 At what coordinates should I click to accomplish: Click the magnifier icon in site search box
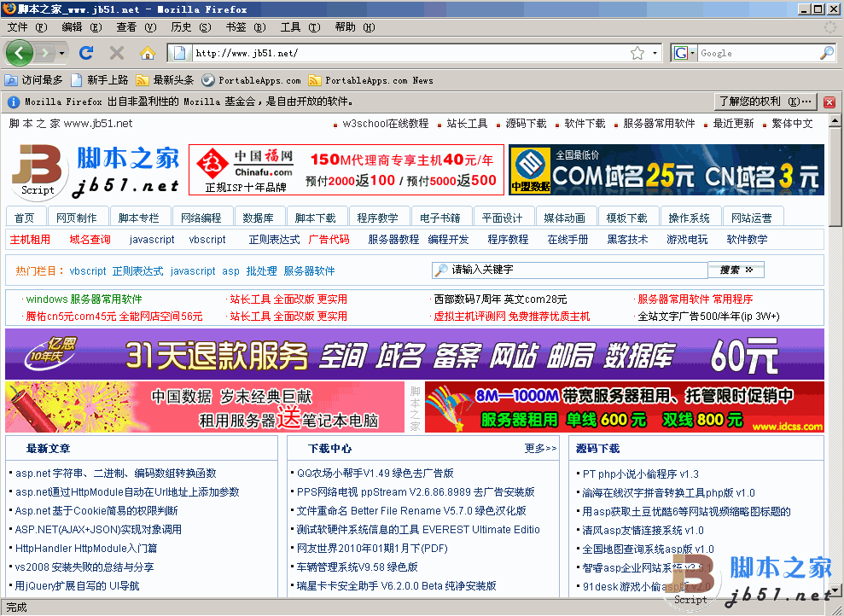click(x=441, y=270)
